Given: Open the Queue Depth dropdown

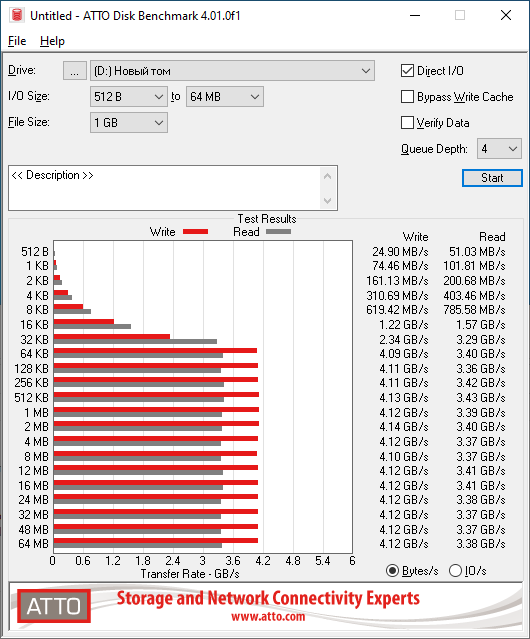Looking at the screenshot, I should [x=499, y=149].
